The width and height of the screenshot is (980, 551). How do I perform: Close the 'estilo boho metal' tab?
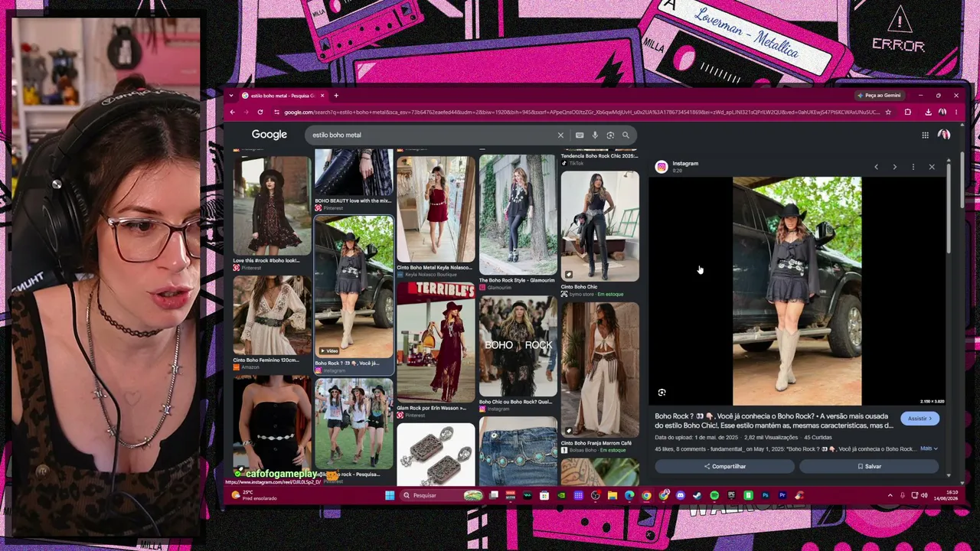[x=322, y=96]
